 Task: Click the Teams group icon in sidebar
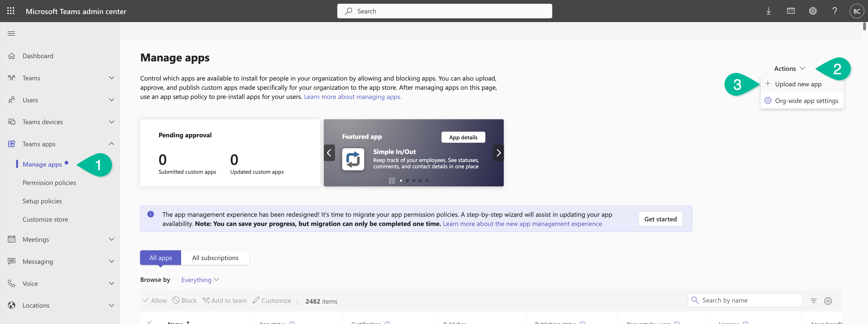[11, 78]
